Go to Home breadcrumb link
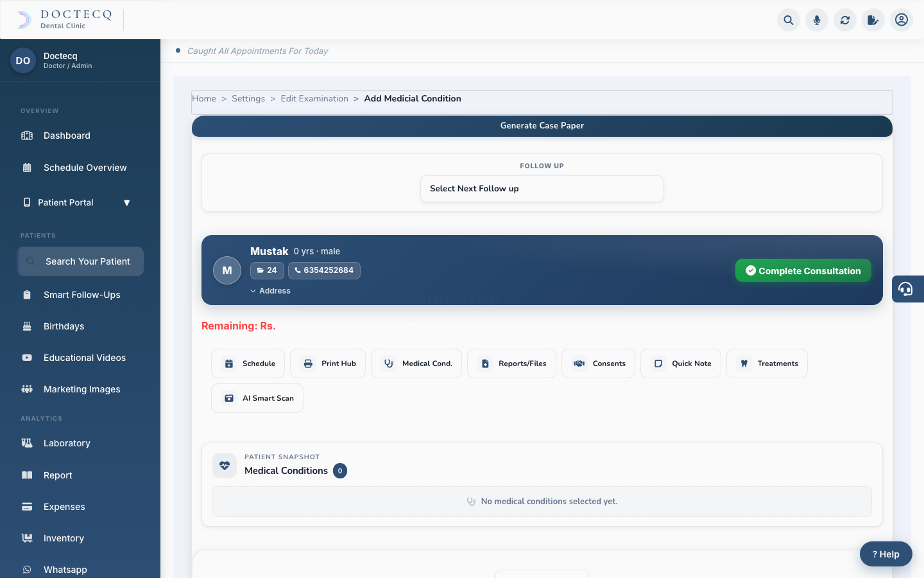Viewport: 924px width, 578px height. click(204, 98)
